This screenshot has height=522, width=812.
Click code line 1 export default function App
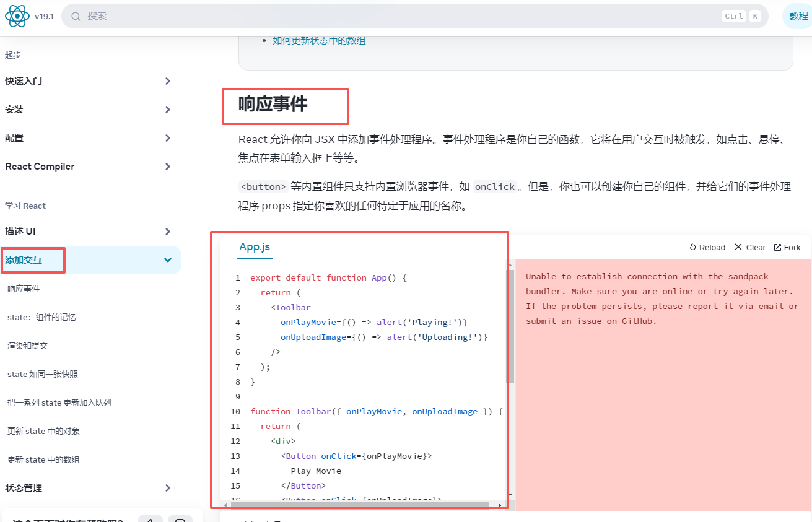pos(328,277)
